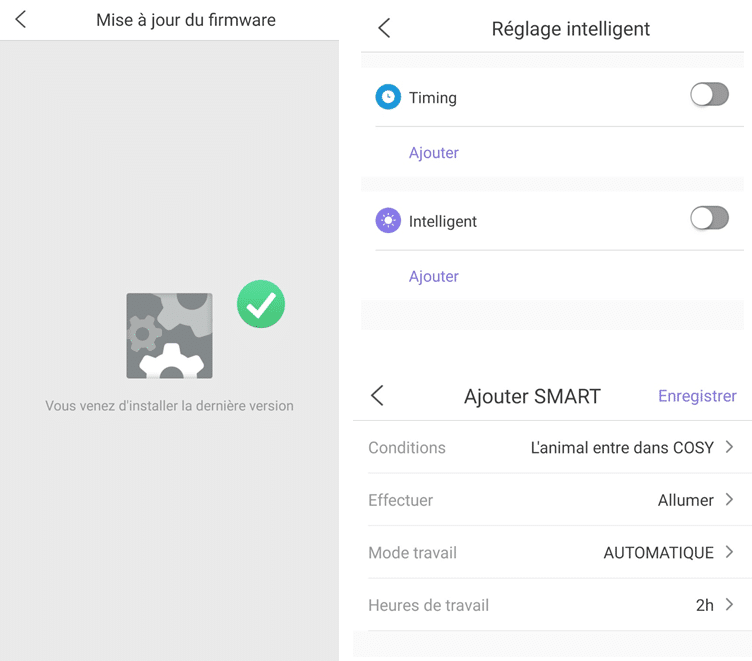Tap Ajouter under Intelligent

[x=434, y=277]
